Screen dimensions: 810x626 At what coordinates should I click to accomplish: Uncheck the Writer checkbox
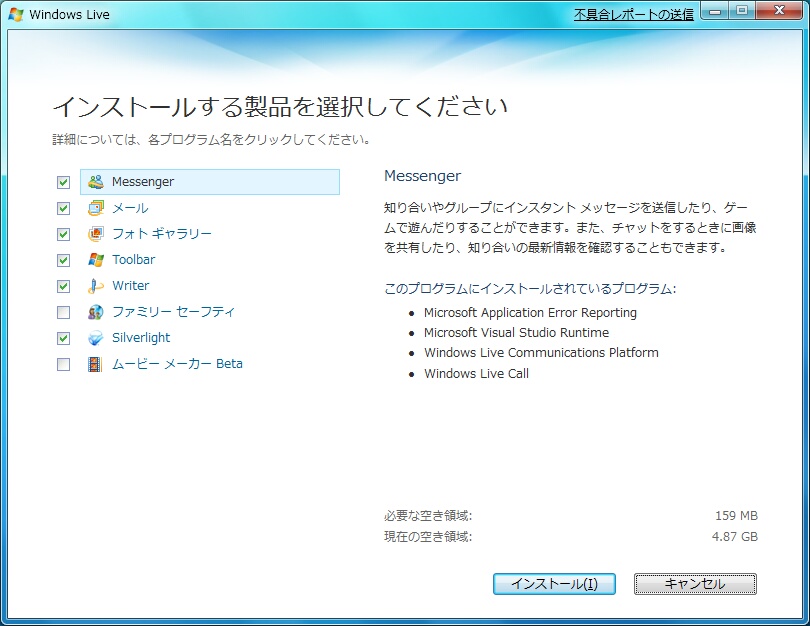pos(63,286)
